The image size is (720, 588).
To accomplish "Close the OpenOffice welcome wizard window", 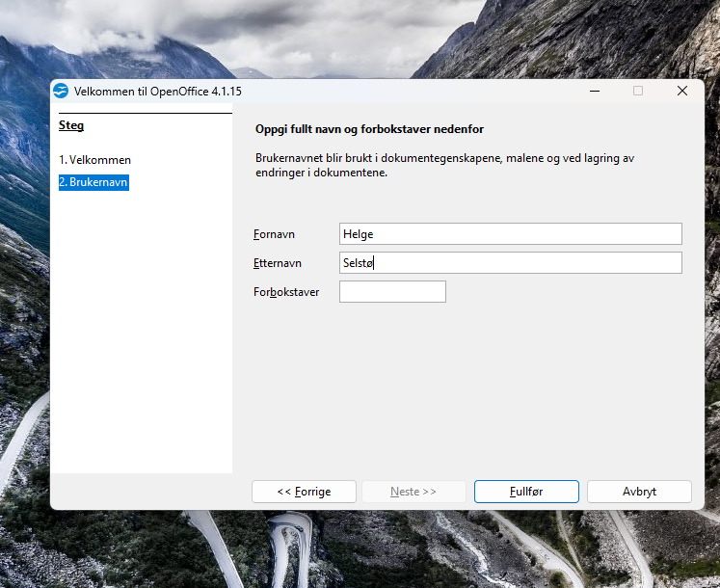I will (681, 91).
